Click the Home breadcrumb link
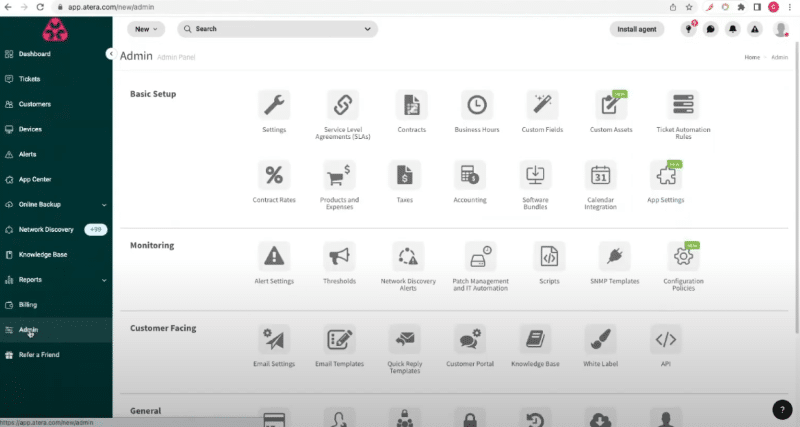 pos(752,57)
